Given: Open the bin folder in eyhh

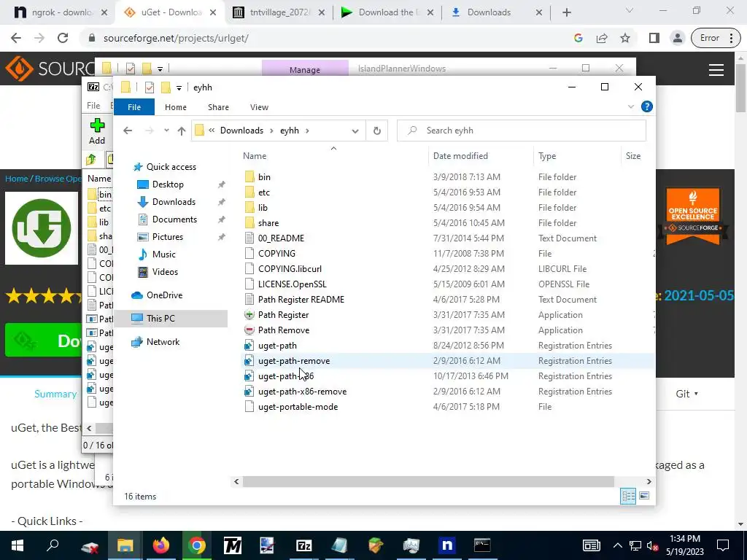Looking at the screenshot, I should [x=264, y=177].
